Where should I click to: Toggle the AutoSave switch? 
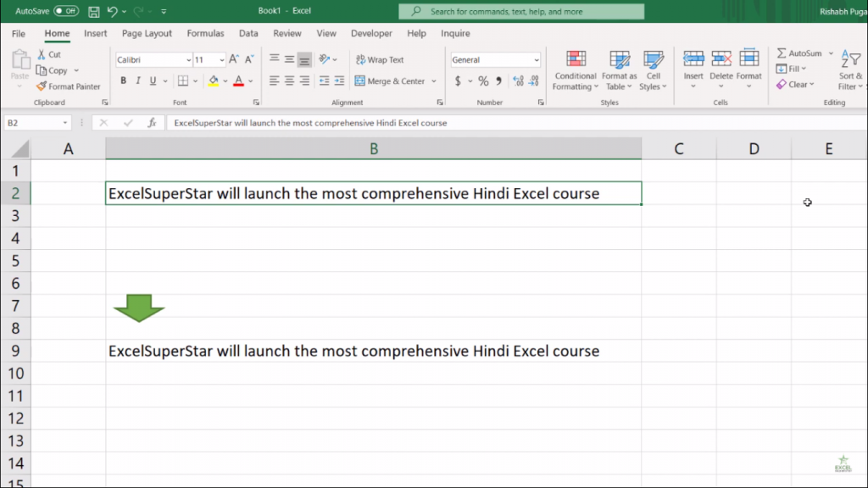pos(65,12)
